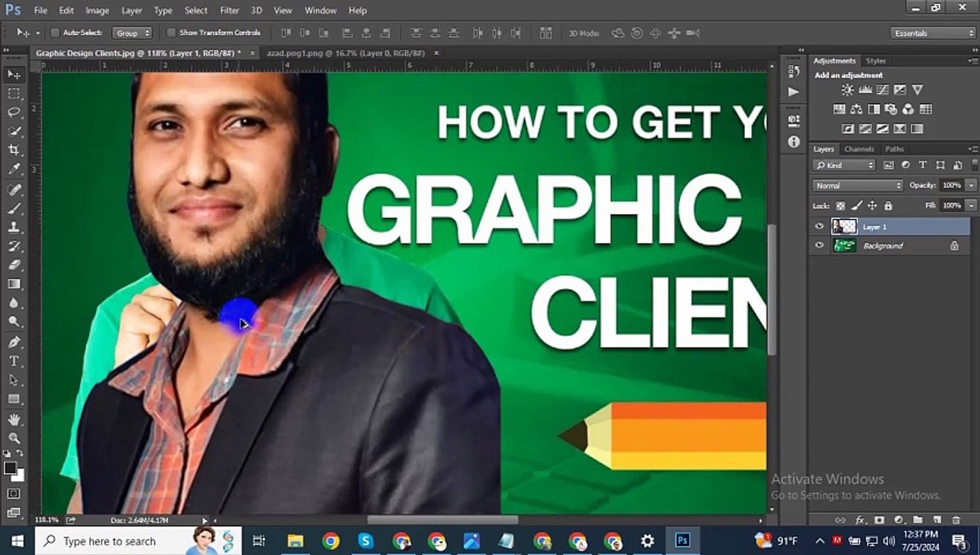Open the Essentials workspace dropdown
This screenshot has width=980, height=555.
pos(932,33)
